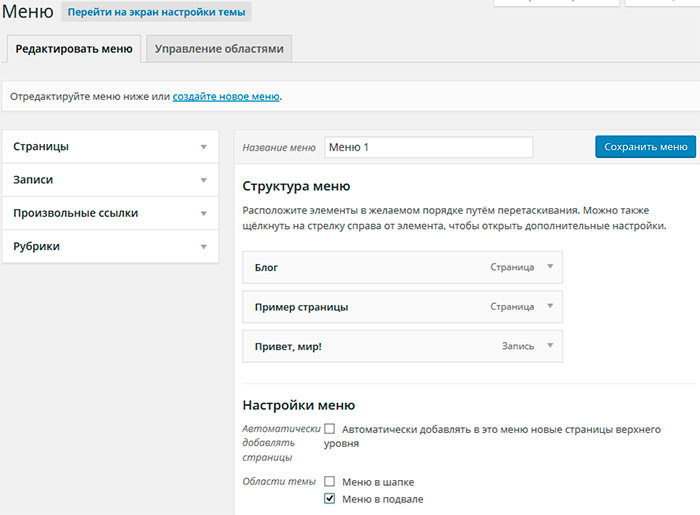Expand settings arrow for Блог item

click(x=548, y=267)
